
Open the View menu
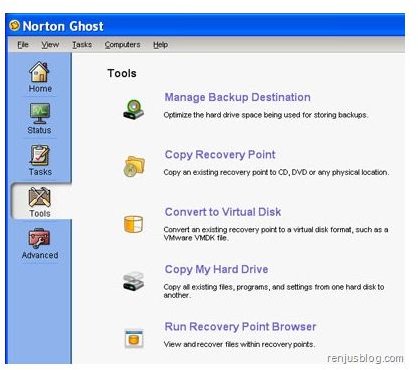(x=50, y=45)
